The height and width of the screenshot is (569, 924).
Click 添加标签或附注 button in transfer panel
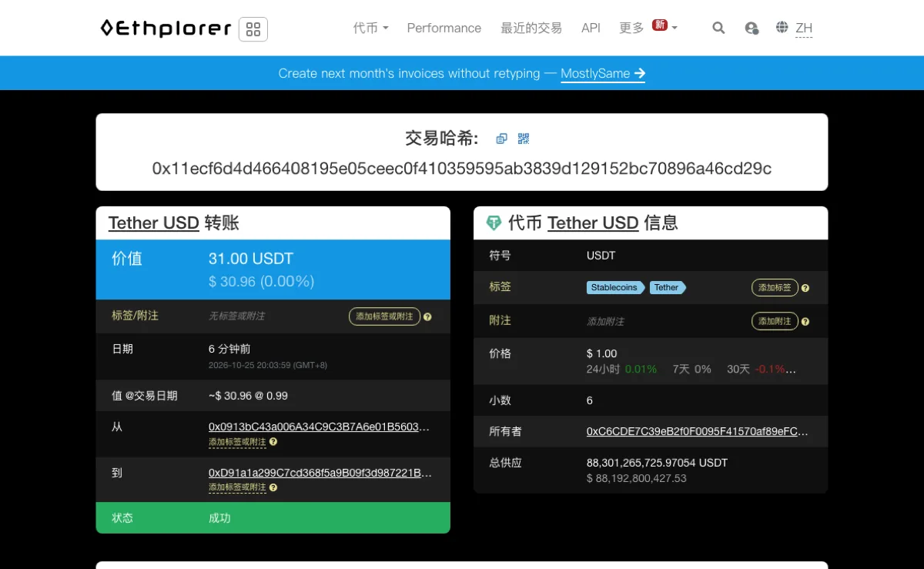(384, 316)
